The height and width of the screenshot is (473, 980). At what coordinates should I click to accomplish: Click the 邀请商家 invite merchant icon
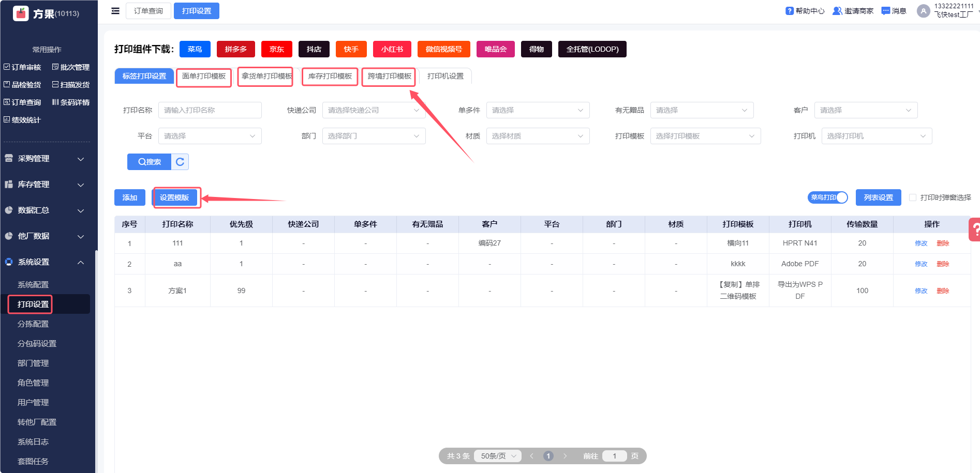pos(837,11)
